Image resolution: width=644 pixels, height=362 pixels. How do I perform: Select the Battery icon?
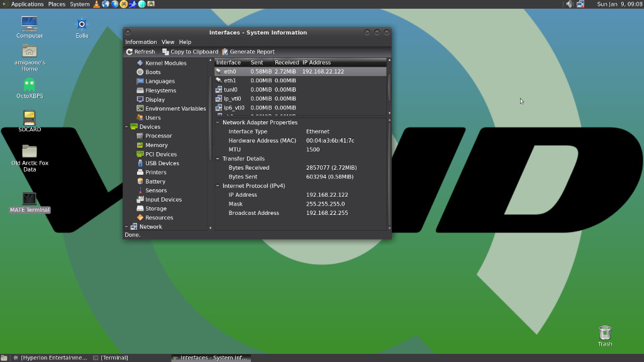140,181
